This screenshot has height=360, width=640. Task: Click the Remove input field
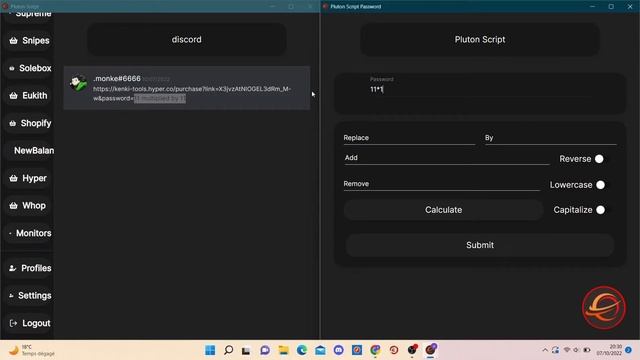tap(441, 184)
